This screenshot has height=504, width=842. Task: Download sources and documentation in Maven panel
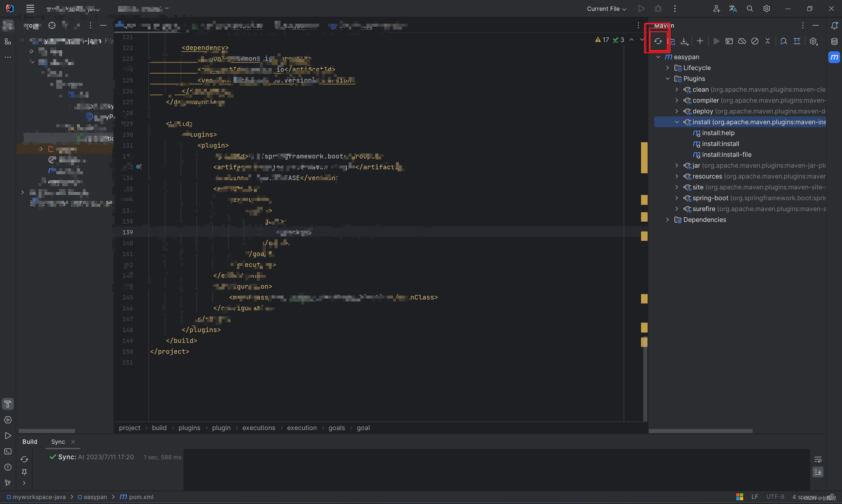[x=684, y=41]
